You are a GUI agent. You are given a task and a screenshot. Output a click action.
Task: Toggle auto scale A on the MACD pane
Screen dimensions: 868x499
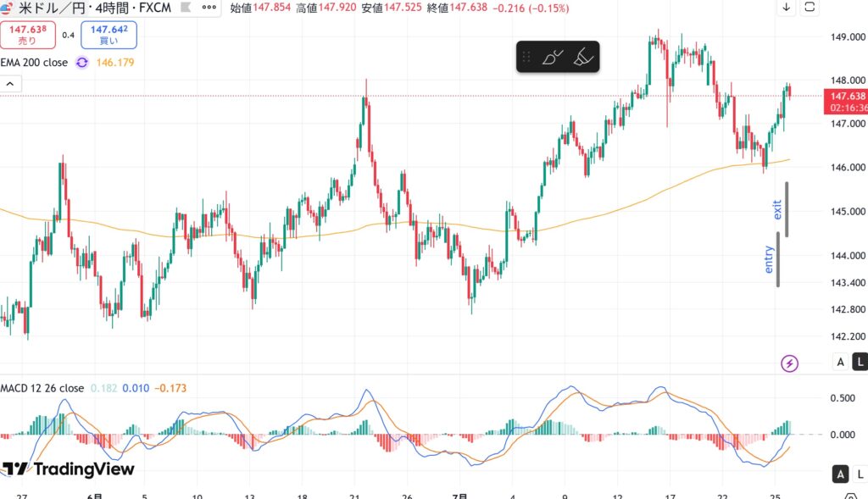[840, 474]
